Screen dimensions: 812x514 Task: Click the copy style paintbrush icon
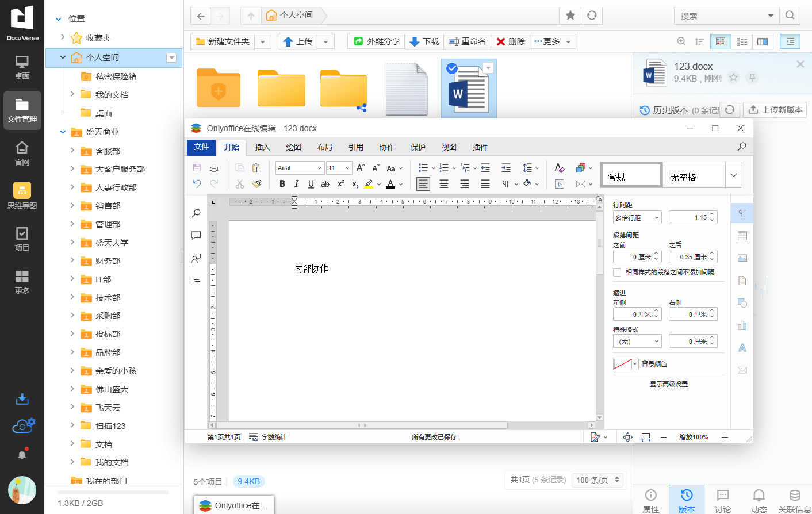pyautogui.click(x=257, y=184)
